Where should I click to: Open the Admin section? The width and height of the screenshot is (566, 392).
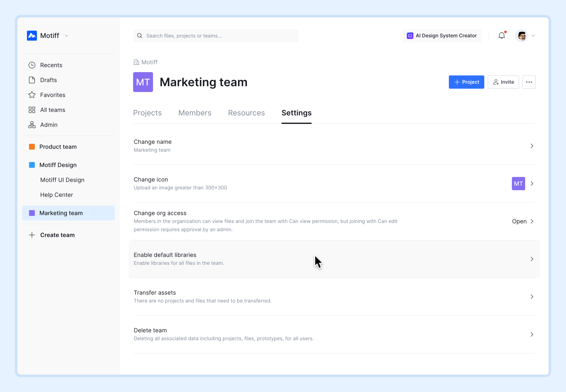49,125
